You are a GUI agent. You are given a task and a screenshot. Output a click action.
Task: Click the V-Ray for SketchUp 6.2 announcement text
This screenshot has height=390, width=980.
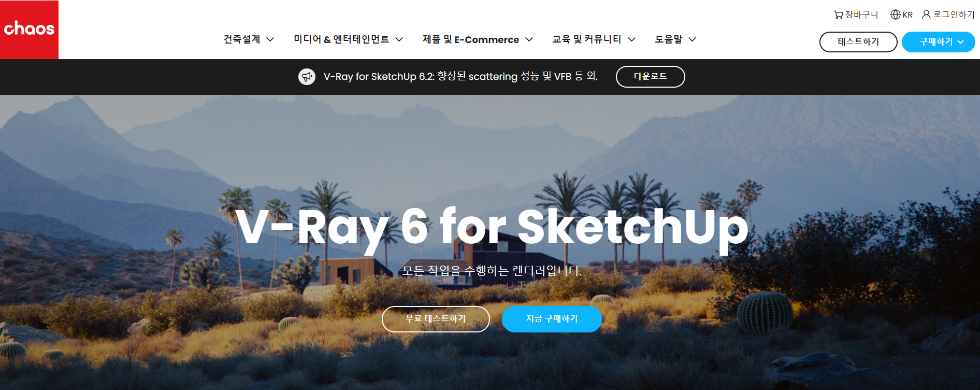pyautogui.click(x=460, y=77)
